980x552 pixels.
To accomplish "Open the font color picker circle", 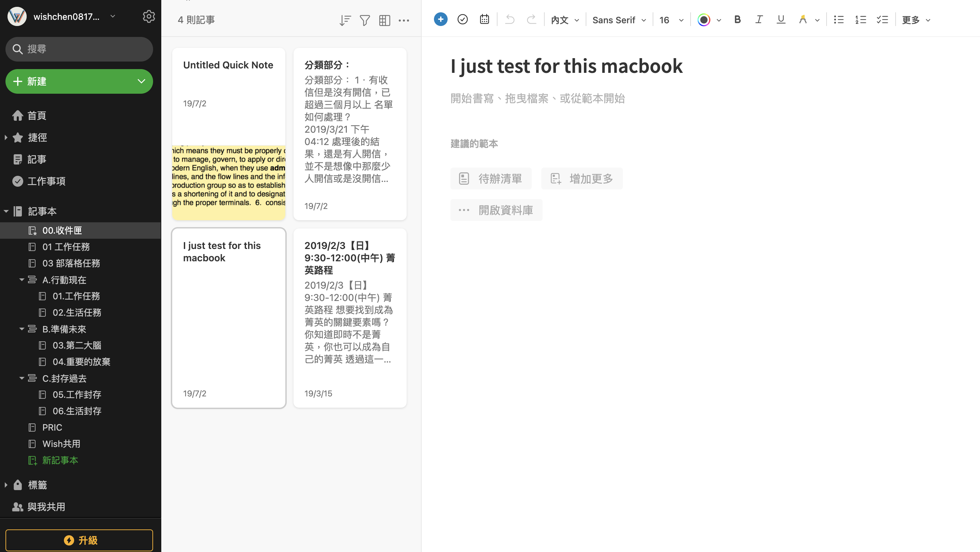I will [704, 20].
